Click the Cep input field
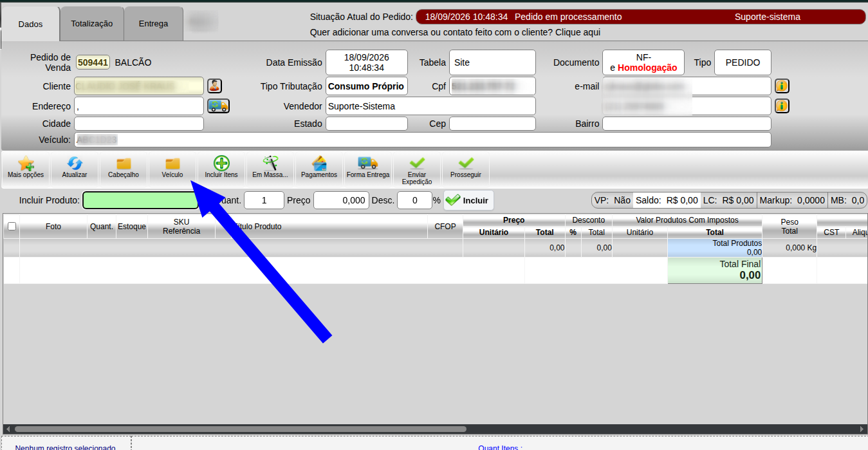Viewport: 868px width, 450px height. coord(492,124)
